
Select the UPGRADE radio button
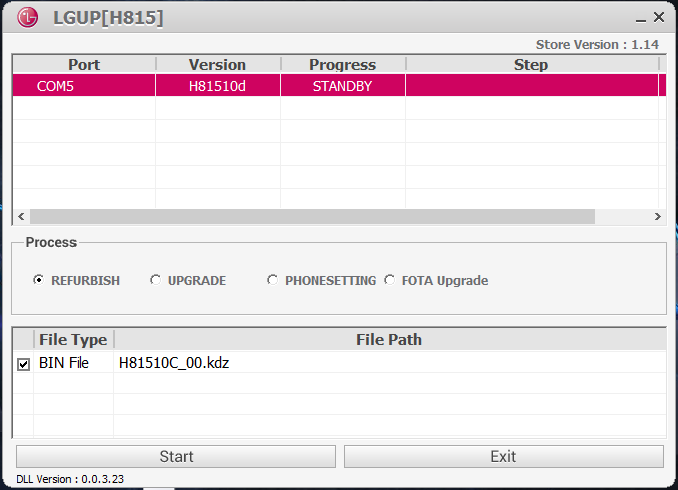(155, 281)
